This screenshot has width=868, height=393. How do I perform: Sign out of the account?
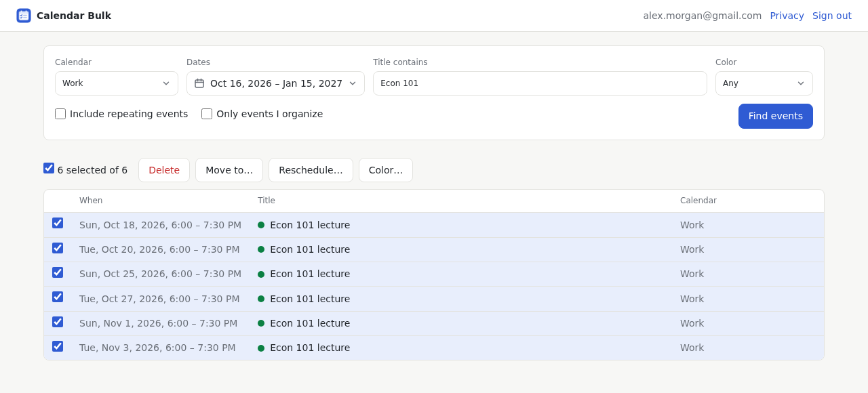click(832, 16)
